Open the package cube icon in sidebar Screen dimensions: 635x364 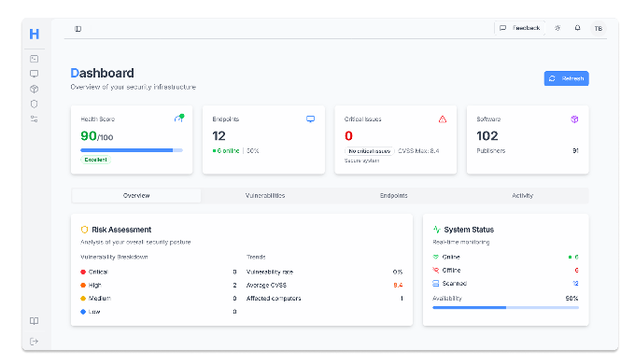[34, 89]
